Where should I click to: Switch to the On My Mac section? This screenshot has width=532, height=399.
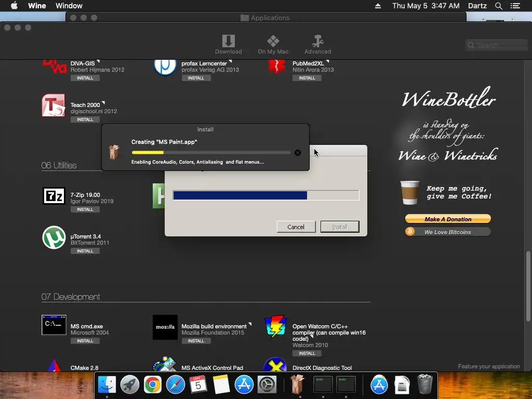click(x=273, y=45)
